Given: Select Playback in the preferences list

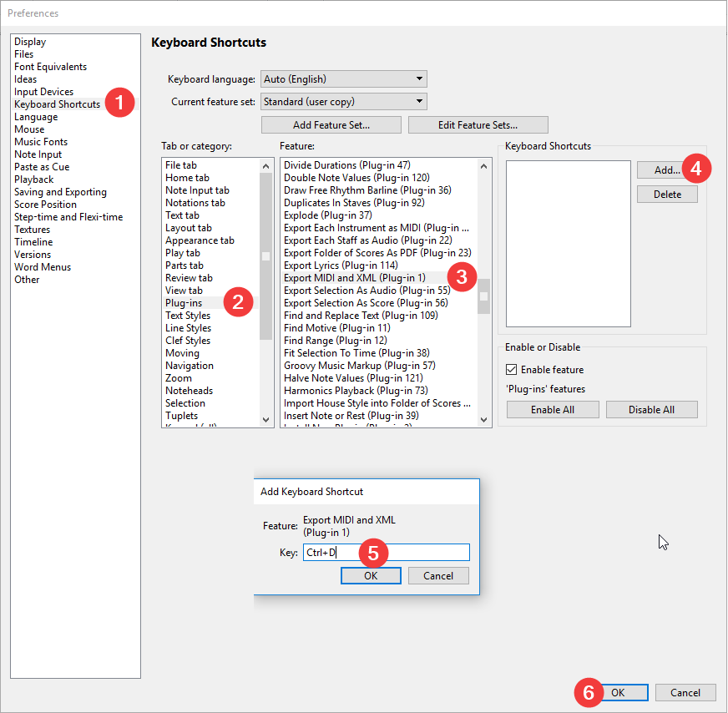Looking at the screenshot, I should (x=34, y=180).
